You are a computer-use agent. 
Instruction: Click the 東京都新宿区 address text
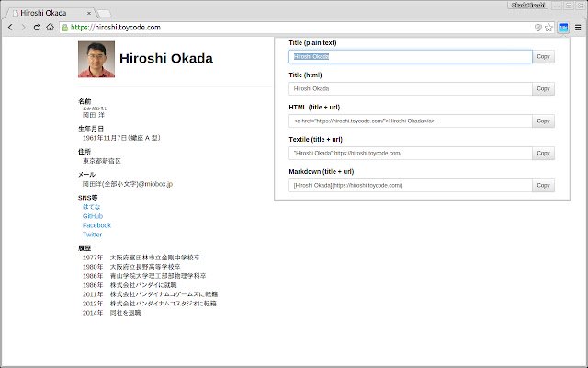(102, 161)
